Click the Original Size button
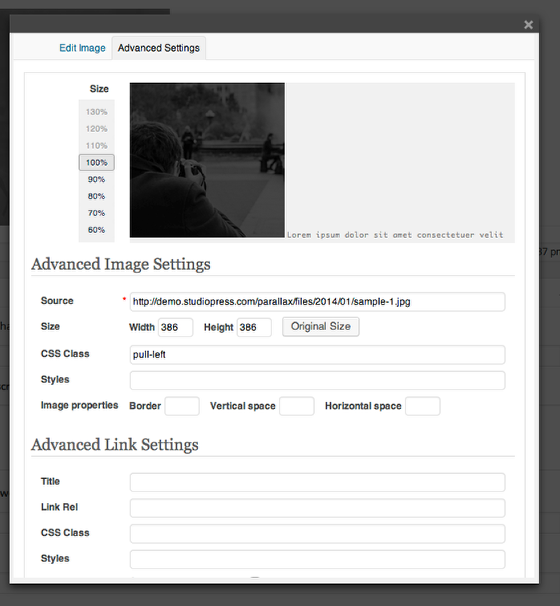 (321, 327)
